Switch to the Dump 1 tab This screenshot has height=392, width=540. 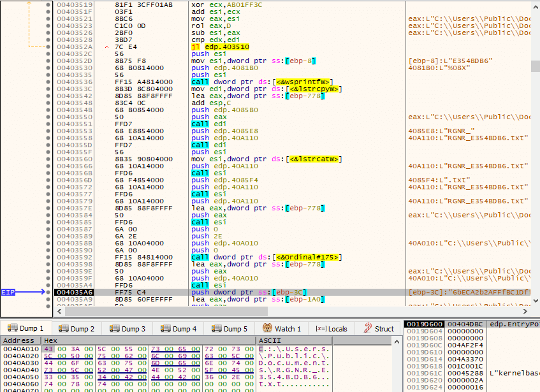(26, 329)
